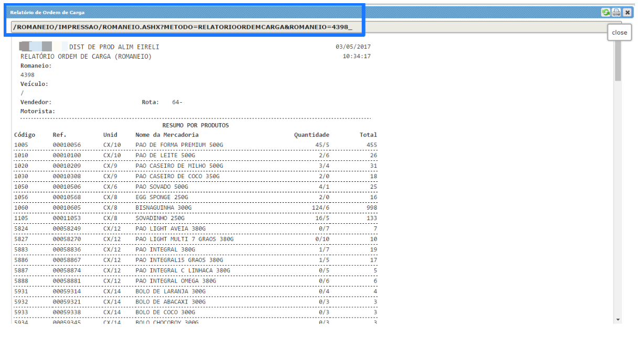Click the 'RESUMO POR PRODUTOS' heading
Screen dimensions: 644x337
pos(195,125)
